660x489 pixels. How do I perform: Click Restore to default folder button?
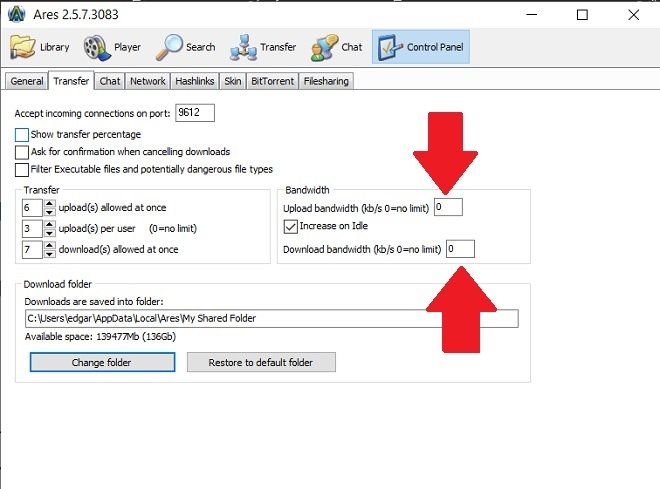point(261,362)
